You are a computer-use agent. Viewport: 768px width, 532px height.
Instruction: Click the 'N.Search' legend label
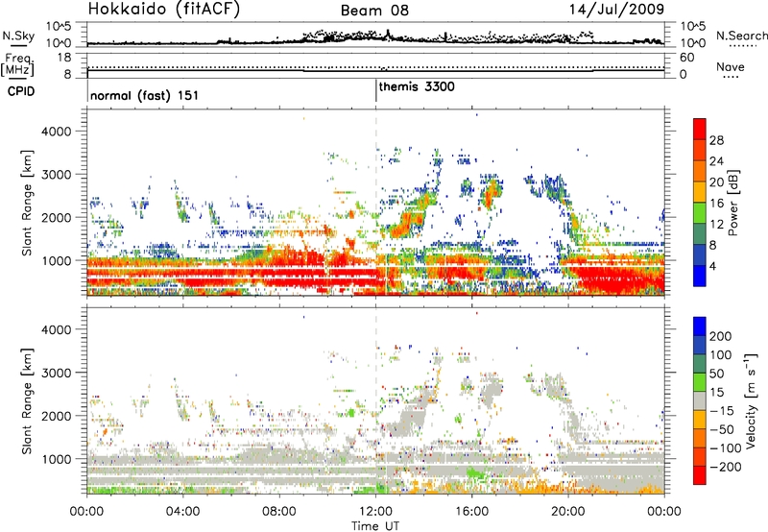coord(741,36)
